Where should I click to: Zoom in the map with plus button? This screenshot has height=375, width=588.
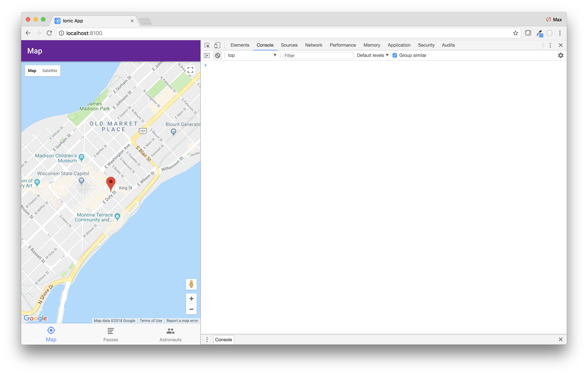[x=191, y=299]
